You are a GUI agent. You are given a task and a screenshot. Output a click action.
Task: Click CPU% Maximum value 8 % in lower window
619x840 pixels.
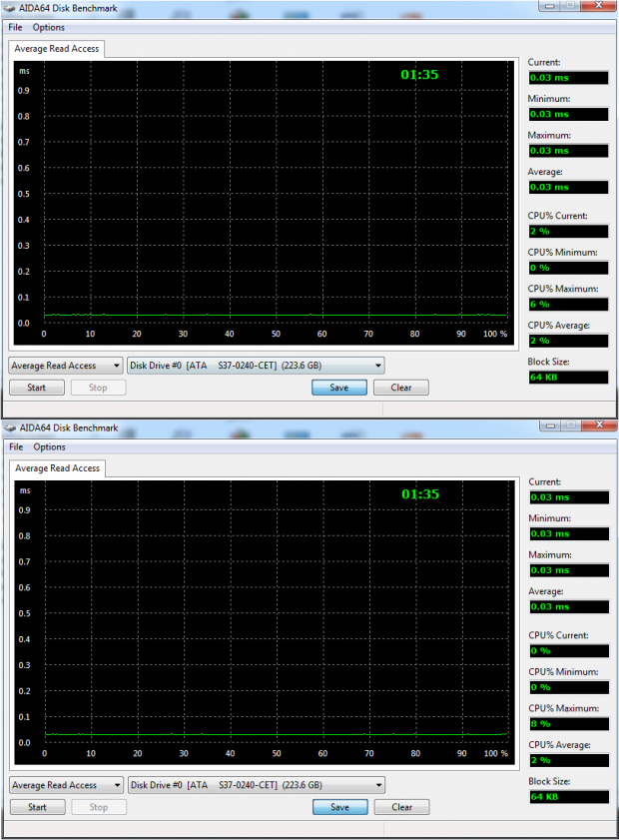(569, 724)
